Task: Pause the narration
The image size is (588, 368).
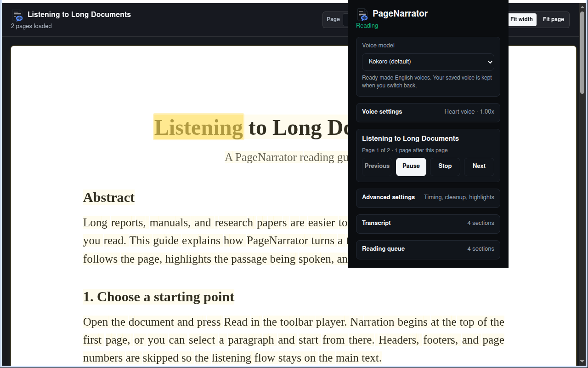Action: (411, 167)
